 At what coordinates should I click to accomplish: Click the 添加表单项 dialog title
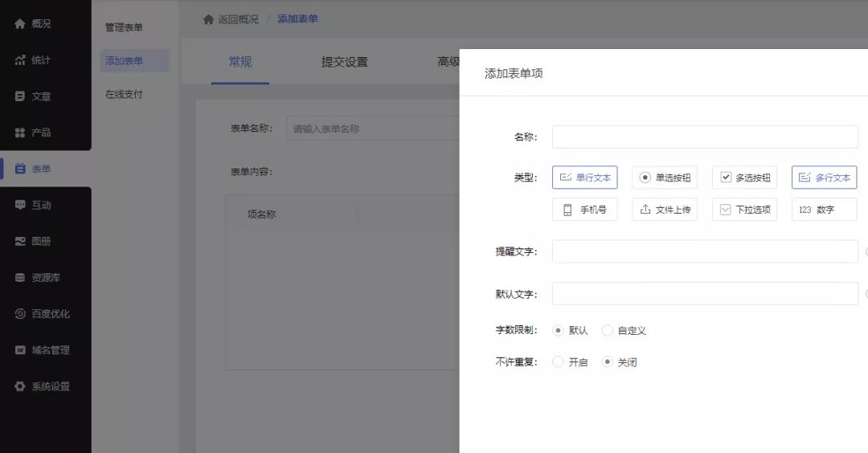[514, 73]
